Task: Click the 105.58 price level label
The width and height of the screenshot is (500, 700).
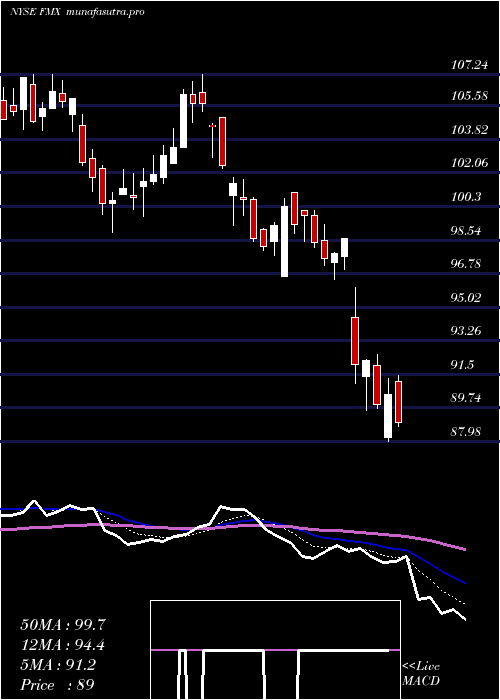Action: tap(469, 96)
